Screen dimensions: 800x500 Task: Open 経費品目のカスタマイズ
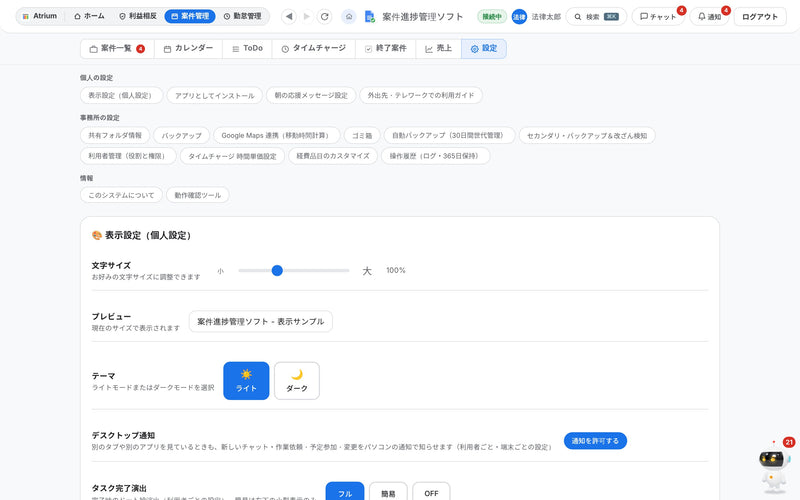coord(333,156)
